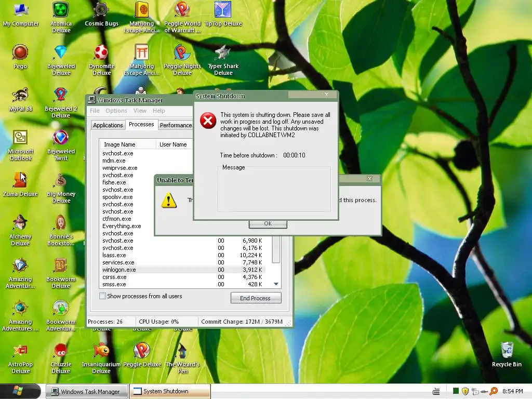
Task: Click the on-screen keyboard tray icon
Action: tap(436, 392)
